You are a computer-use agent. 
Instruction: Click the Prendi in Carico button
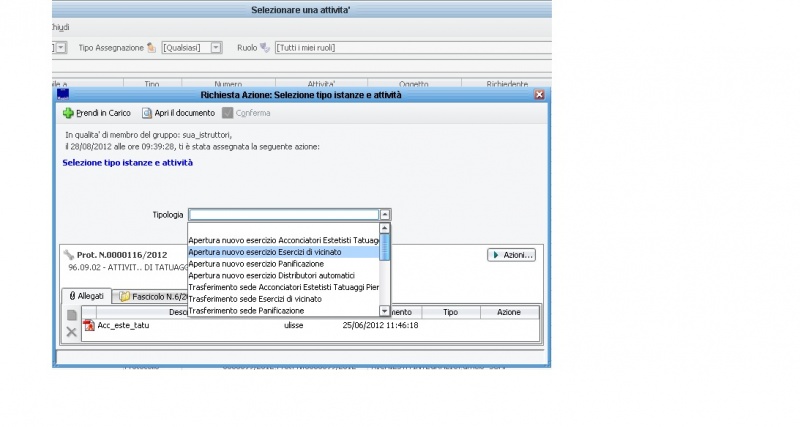click(97, 113)
